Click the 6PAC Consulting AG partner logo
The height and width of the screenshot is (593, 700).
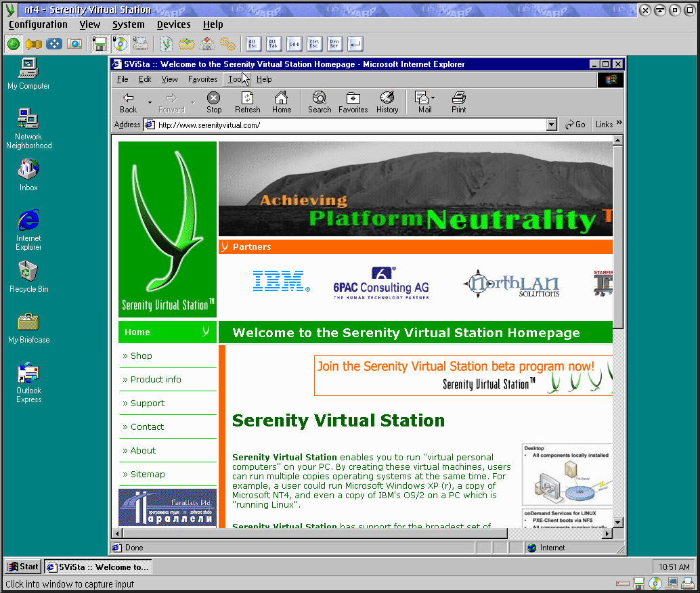click(x=381, y=283)
